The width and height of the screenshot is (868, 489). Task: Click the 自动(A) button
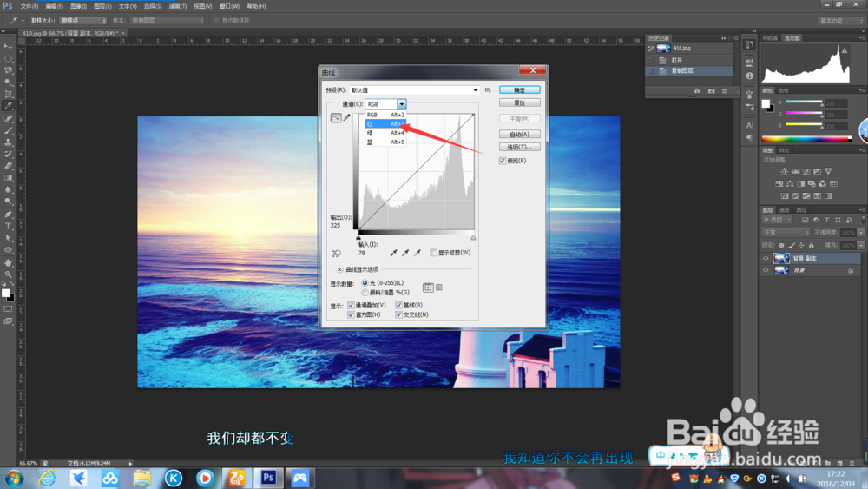(520, 134)
